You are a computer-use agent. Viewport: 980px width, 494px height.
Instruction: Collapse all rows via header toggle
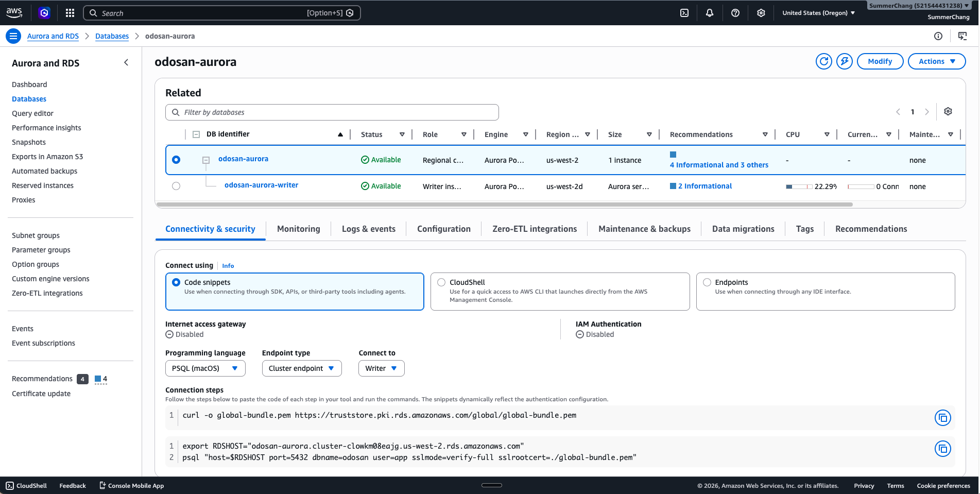[196, 134]
